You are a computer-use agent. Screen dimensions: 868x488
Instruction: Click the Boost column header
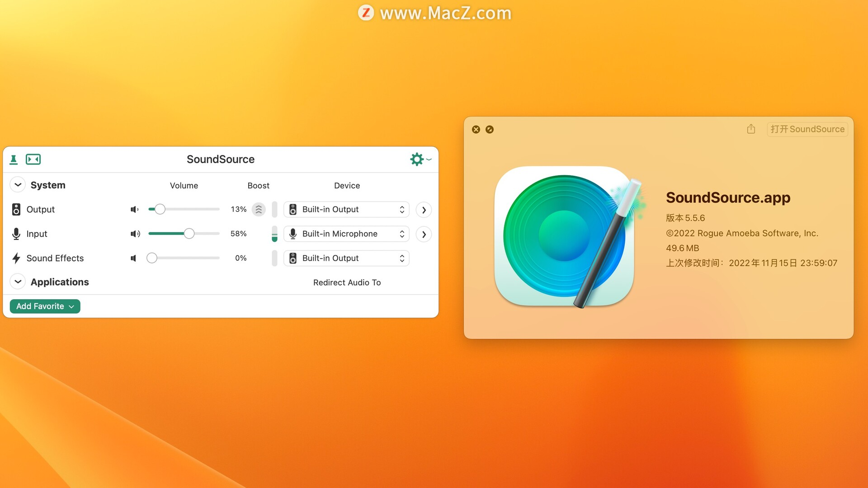click(259, 186)
